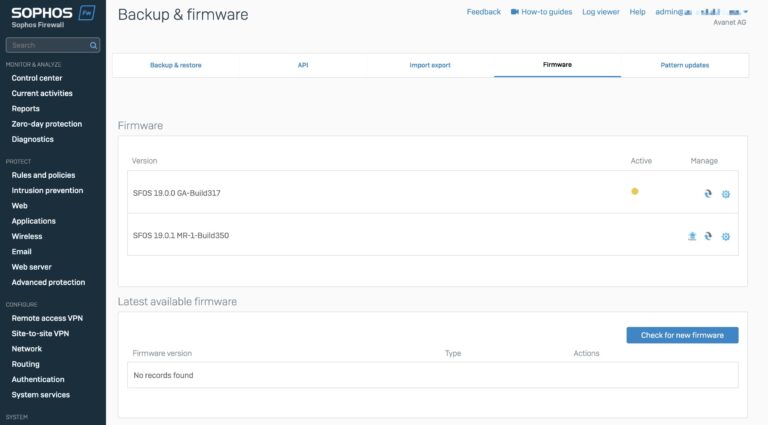768x425 pixels.
Task: Open gear settings for SFOS 19.0.1 MR-1-Build350
Action: coord(725,236)
